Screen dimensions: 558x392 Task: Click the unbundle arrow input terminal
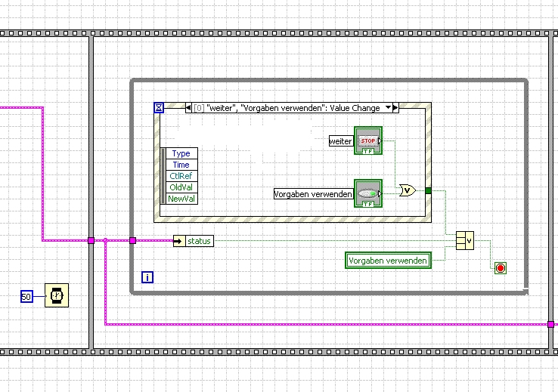(179, 241)
